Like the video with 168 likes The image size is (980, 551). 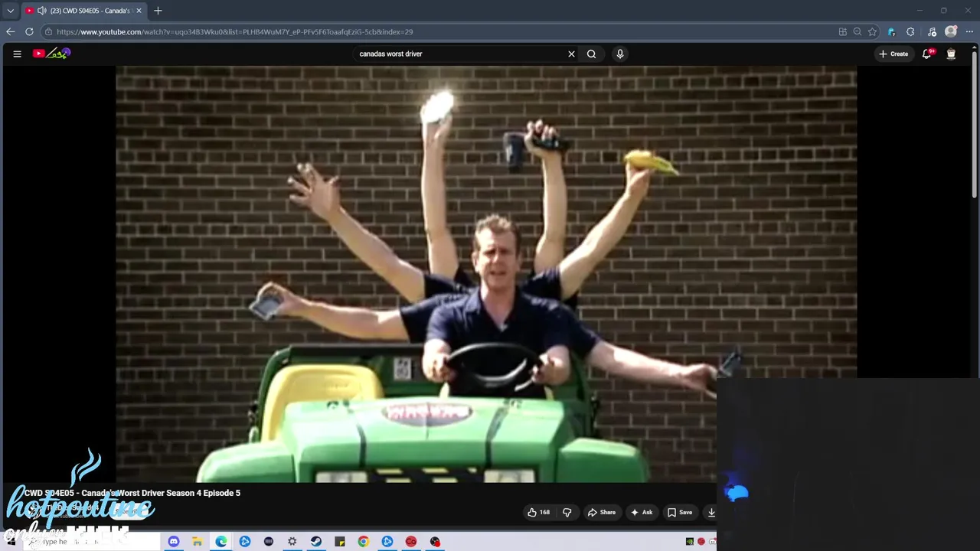pyautogui.click(x=538, y=513)
